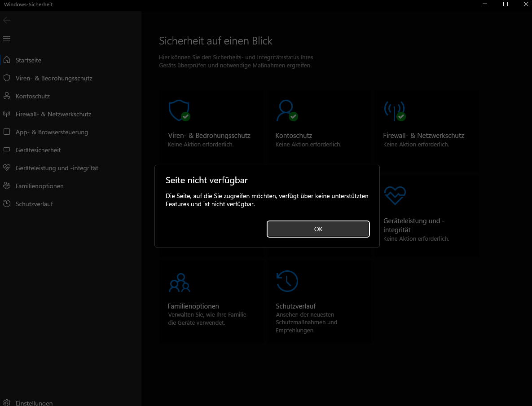This screenshot has width=532, height=406.
Task: Open the hamburger navigation menu
Action: tap(7, 38)
